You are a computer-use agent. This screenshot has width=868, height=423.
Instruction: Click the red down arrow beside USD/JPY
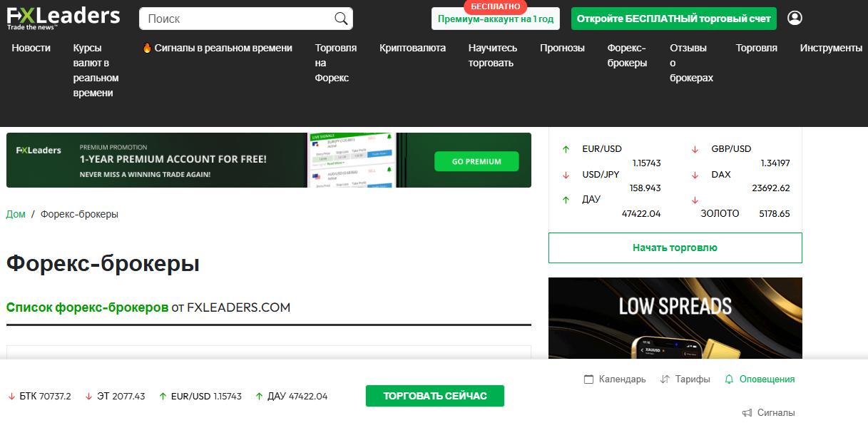point(566,175)
